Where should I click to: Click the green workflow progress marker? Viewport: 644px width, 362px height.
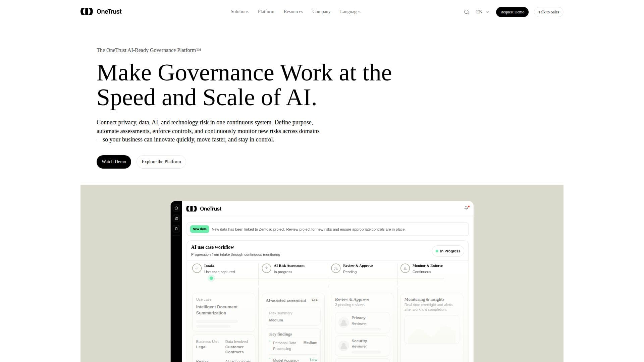click(x=211, y=278)
